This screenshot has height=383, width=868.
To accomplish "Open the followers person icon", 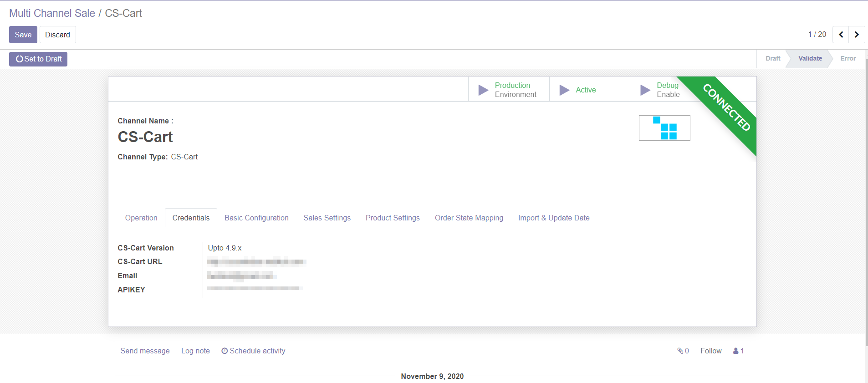I will [x=736, y=351].
